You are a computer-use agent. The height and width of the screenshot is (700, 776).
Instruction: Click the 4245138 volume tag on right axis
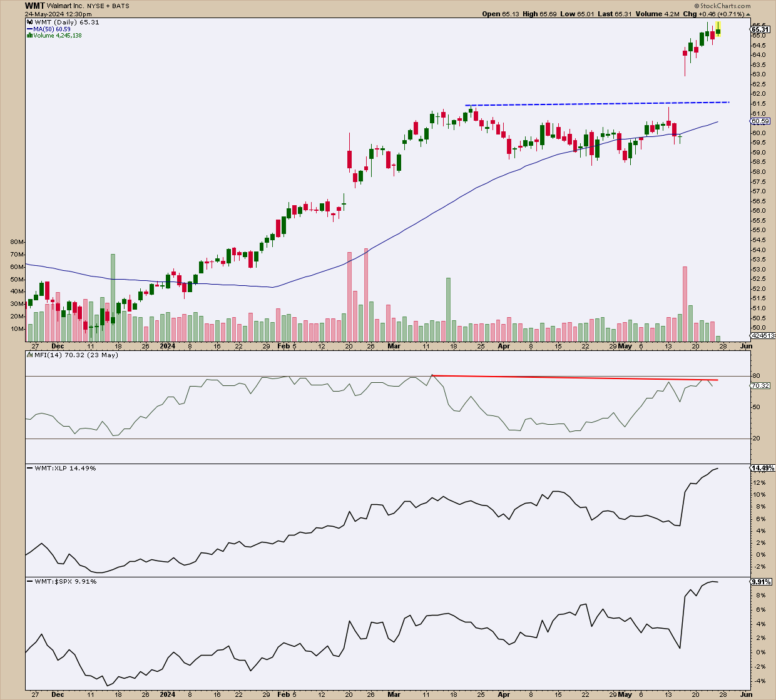[763, 336]
